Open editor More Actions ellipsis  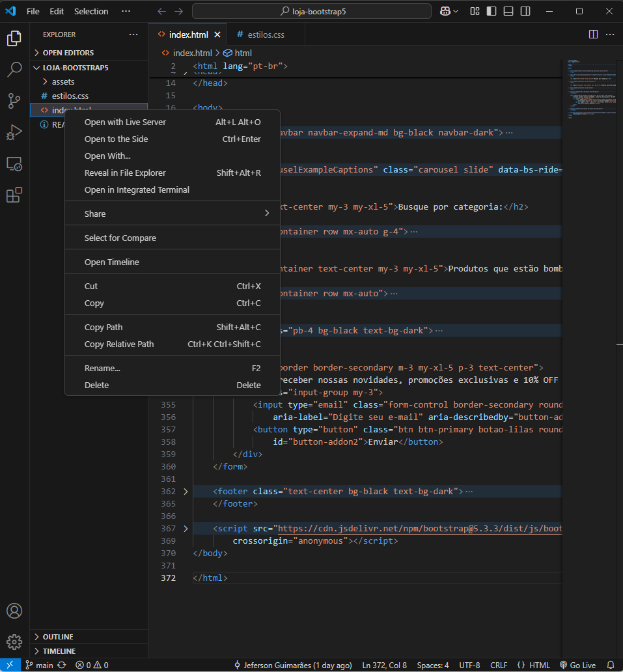pos(610,35)
